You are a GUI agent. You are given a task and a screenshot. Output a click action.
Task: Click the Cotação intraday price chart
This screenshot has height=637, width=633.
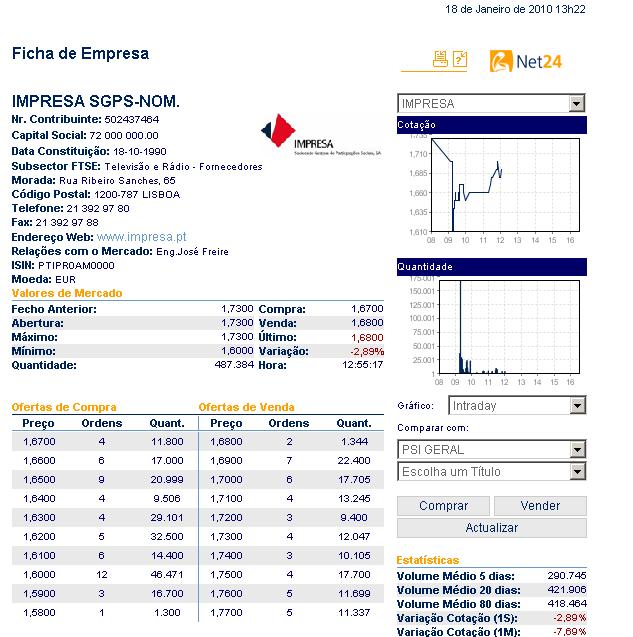505,185
